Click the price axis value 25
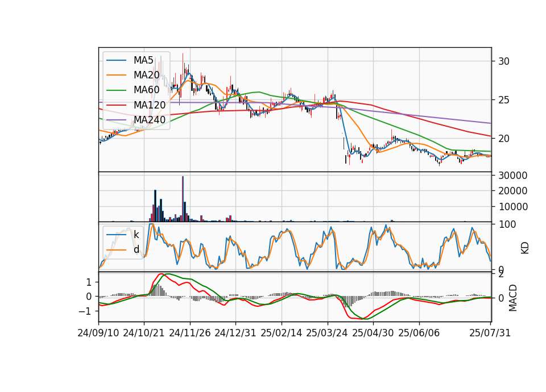 (503, 100)
